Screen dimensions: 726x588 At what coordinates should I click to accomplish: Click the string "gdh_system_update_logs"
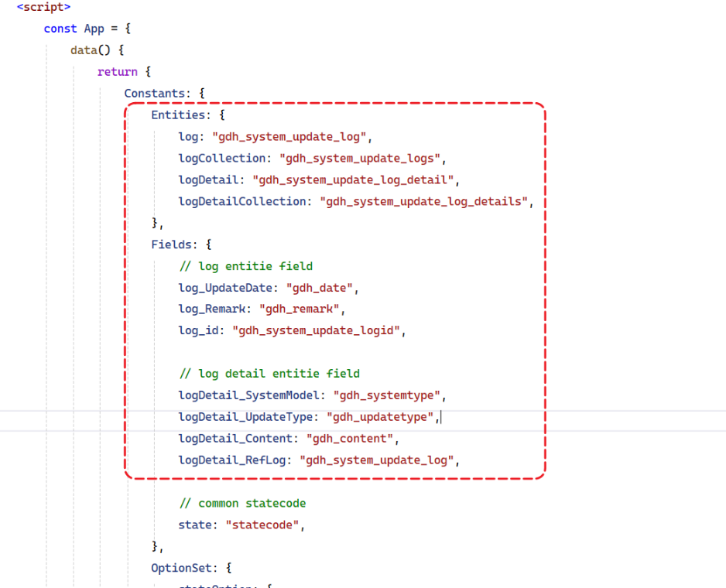pyautogui.click(x=360, y=159)
